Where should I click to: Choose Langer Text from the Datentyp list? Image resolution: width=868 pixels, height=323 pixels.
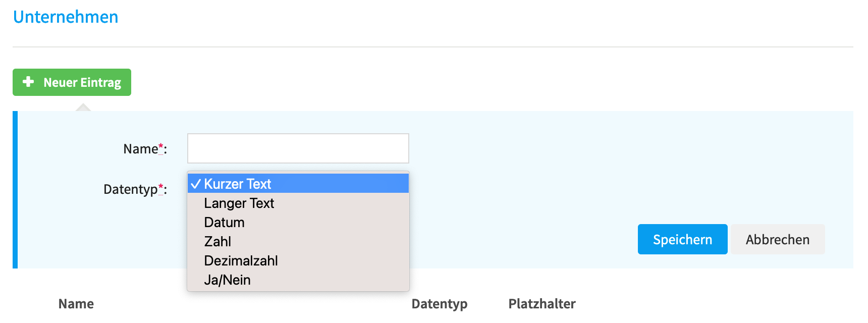click(298, 203)
